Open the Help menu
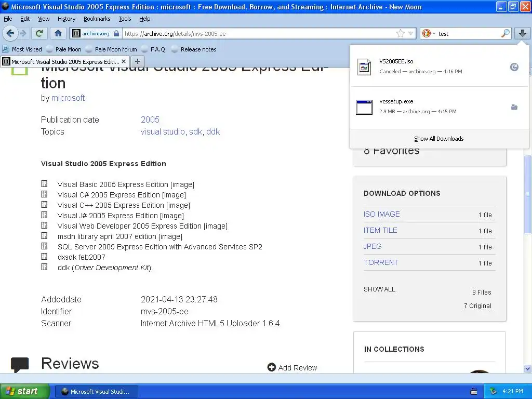 tap(144, 19)
